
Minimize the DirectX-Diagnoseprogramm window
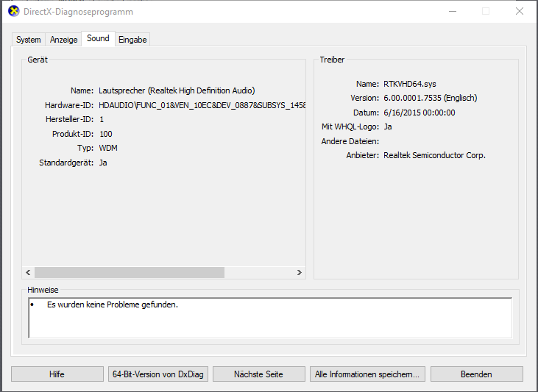coord(453,11)
